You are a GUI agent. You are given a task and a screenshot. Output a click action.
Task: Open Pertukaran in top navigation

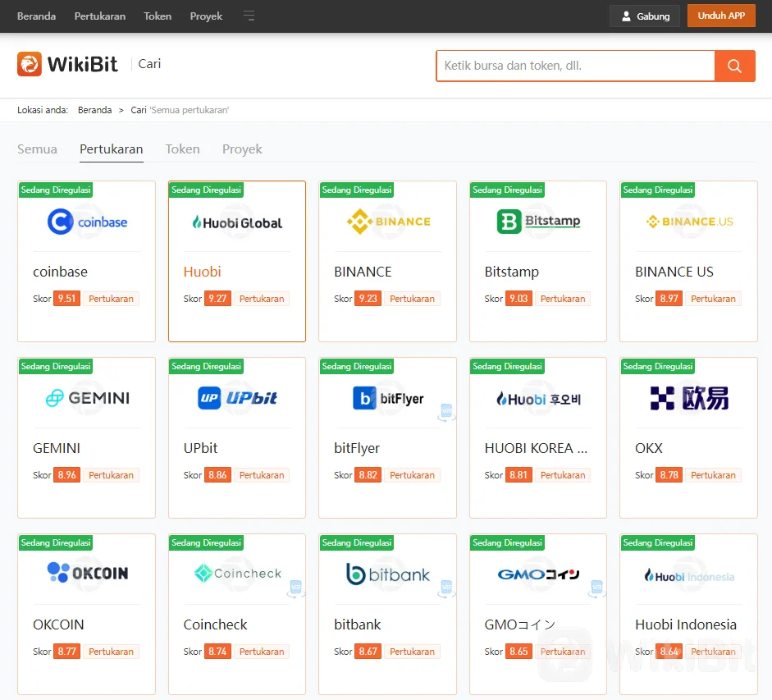pyautogui.click(x=100, y=16)
